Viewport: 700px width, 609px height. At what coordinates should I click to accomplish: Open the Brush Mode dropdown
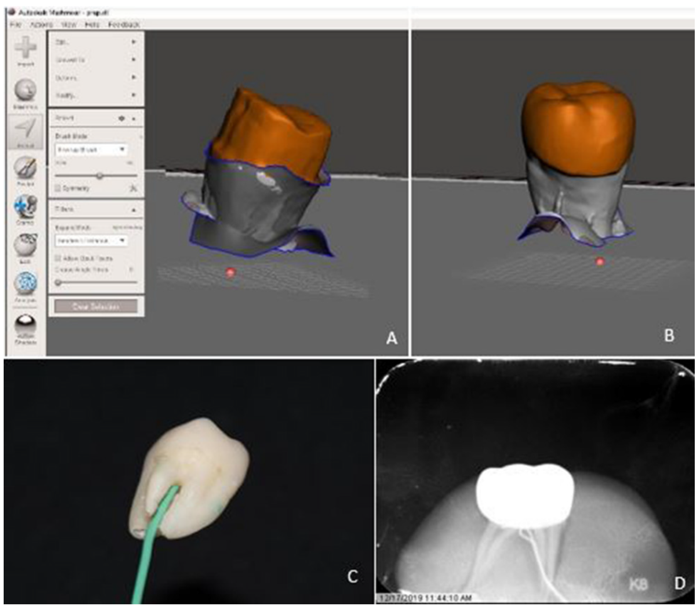(x=91, y=150)
